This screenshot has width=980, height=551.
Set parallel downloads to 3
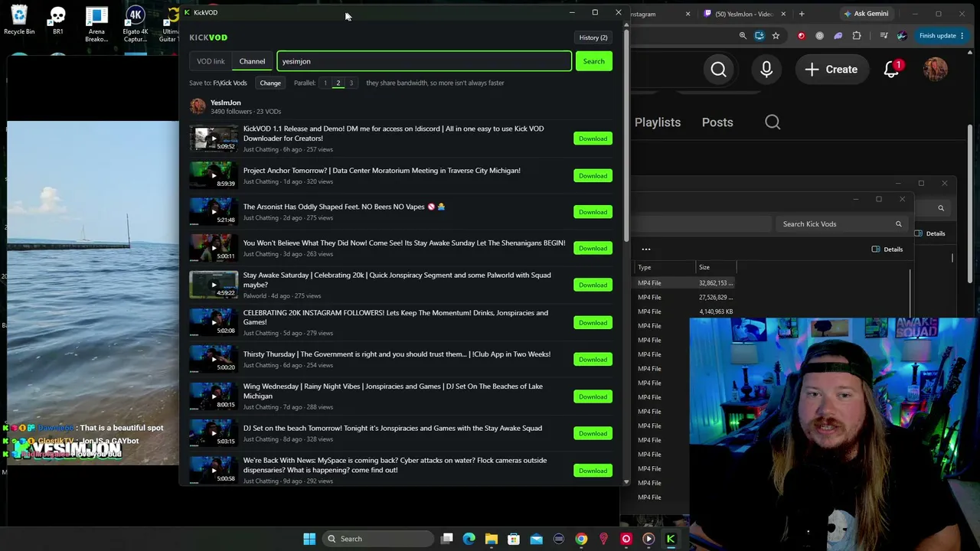coord(351,83)
